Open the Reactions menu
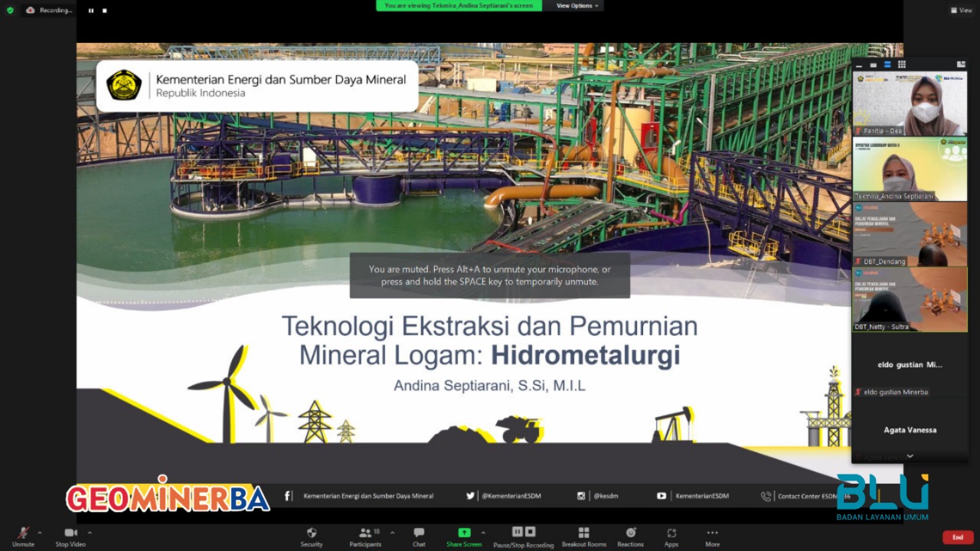Image resolution: width=980 pixels, height=551 pixels. 630,533
